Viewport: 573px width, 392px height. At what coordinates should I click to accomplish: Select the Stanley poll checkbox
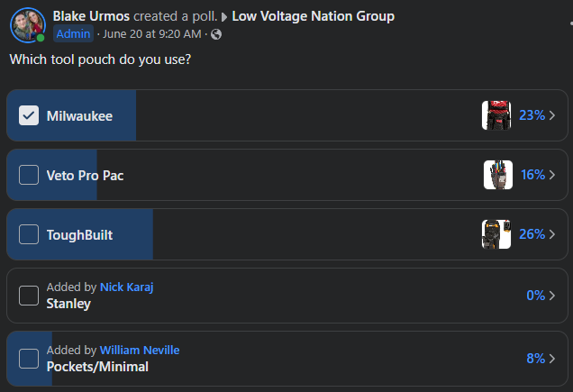[29, 296]
